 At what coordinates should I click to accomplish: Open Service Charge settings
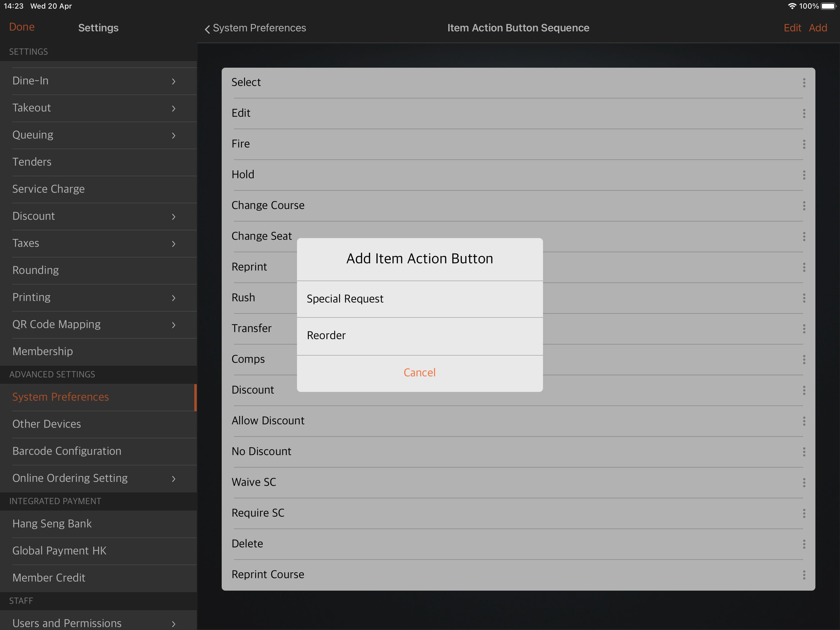coord(98,189)
